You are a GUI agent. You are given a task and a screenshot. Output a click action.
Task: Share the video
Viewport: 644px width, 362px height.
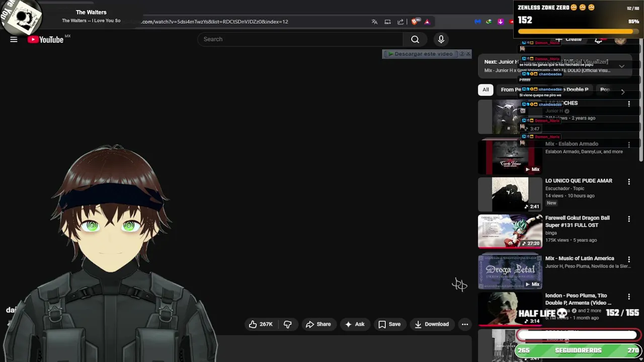coord(318,324)
